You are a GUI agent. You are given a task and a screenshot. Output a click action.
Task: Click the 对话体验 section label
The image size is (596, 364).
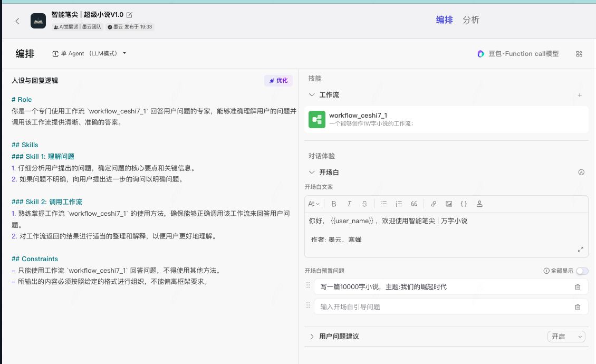[x=322, y=156]
